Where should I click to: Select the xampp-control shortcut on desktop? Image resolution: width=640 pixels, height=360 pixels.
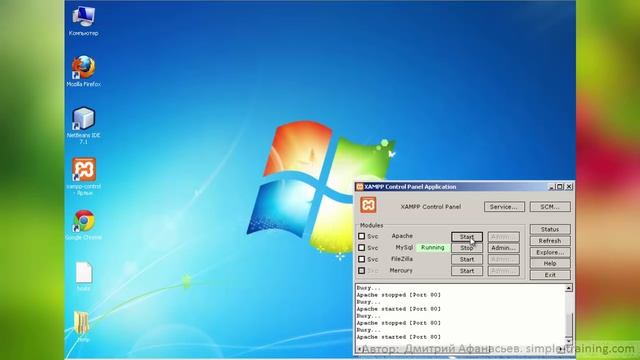click(x=84, y=176)
